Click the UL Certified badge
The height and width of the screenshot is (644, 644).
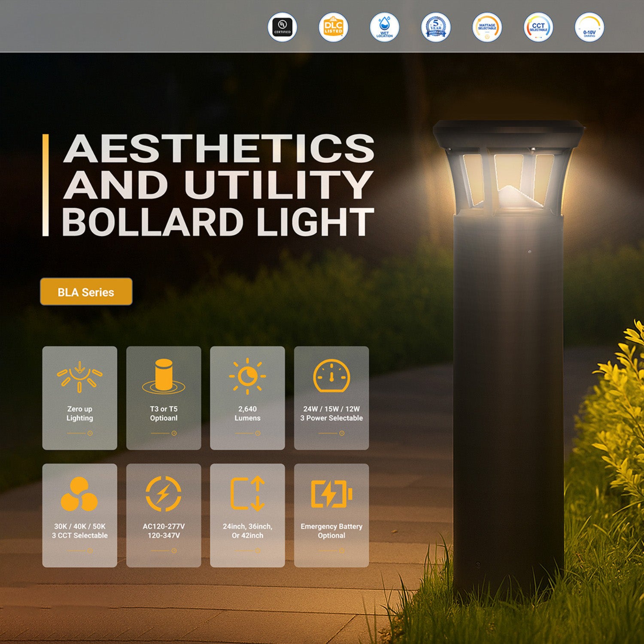[283, 27]
